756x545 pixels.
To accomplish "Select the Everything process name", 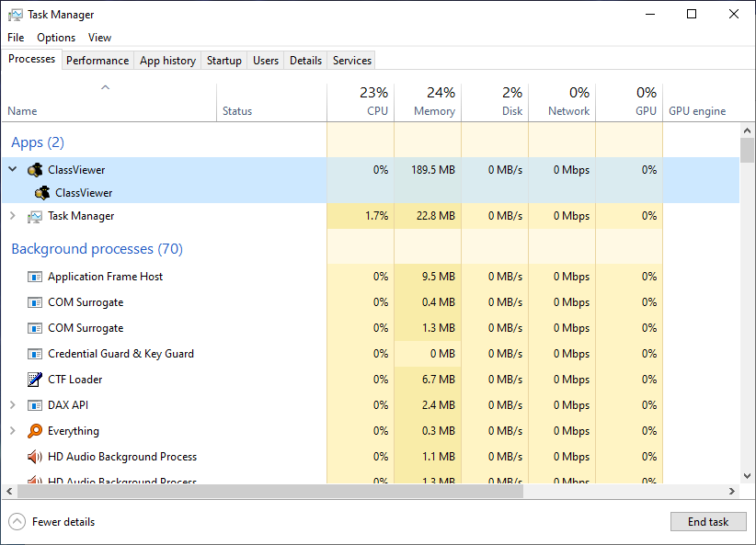I will [74, 431].
